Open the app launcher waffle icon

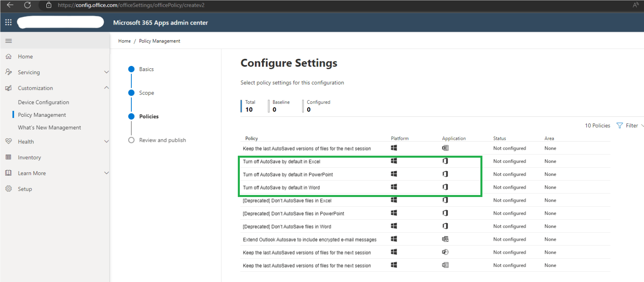pos(8,22)
